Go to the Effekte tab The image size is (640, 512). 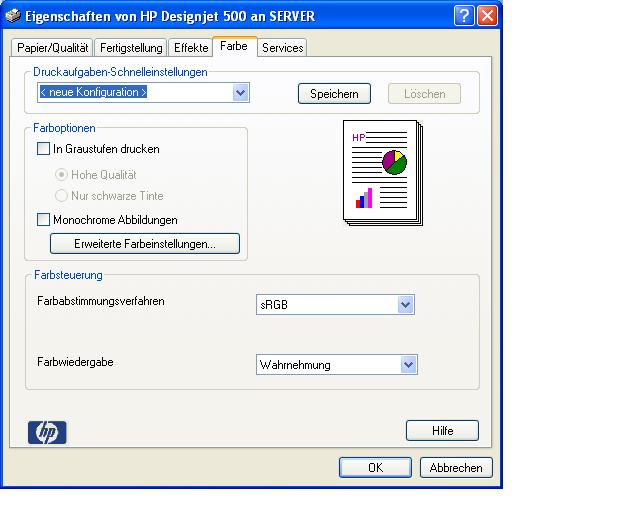191,48
